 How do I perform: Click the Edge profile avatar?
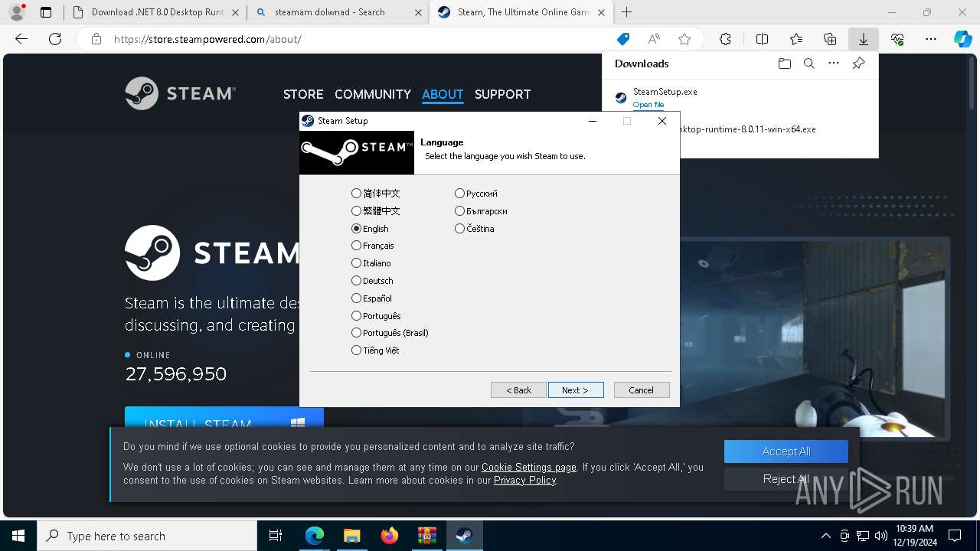[x=16, y=12]
